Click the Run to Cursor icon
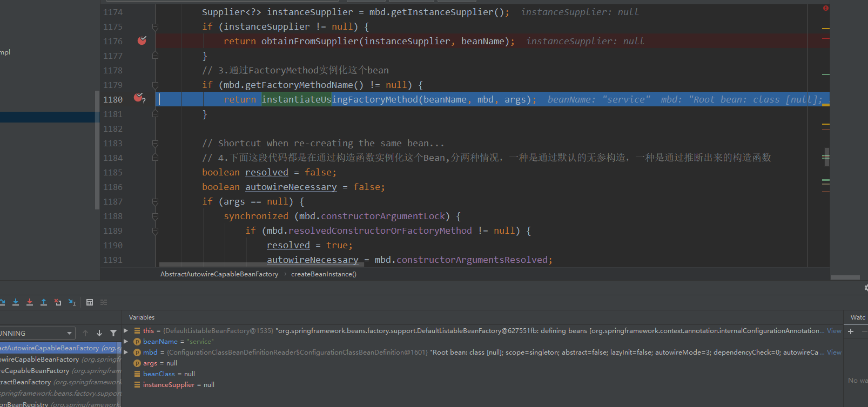Viewport: 868px width, 407px height. coord(72,302)
